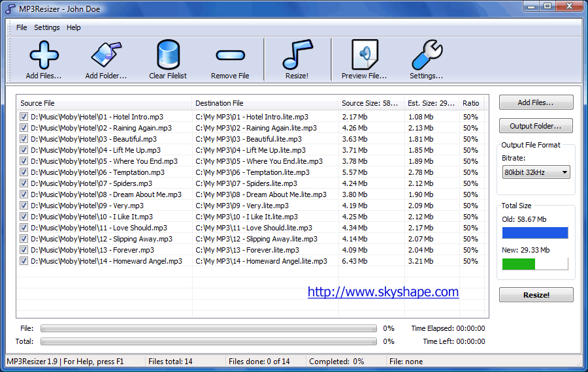Click Old: 58.67 Mb total size label
This screenshot has height=372, width=588.
coord(524,219)
